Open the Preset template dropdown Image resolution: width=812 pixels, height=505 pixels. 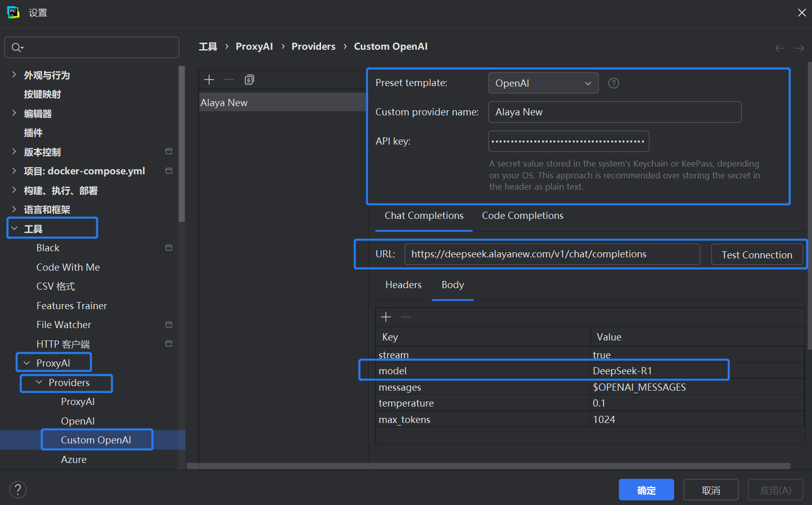(543, 83)
